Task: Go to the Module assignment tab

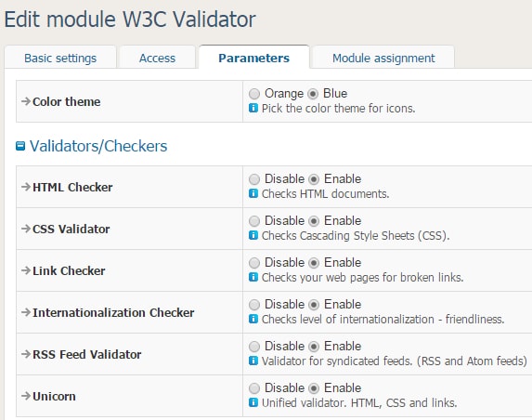Action: coord(383,58)
